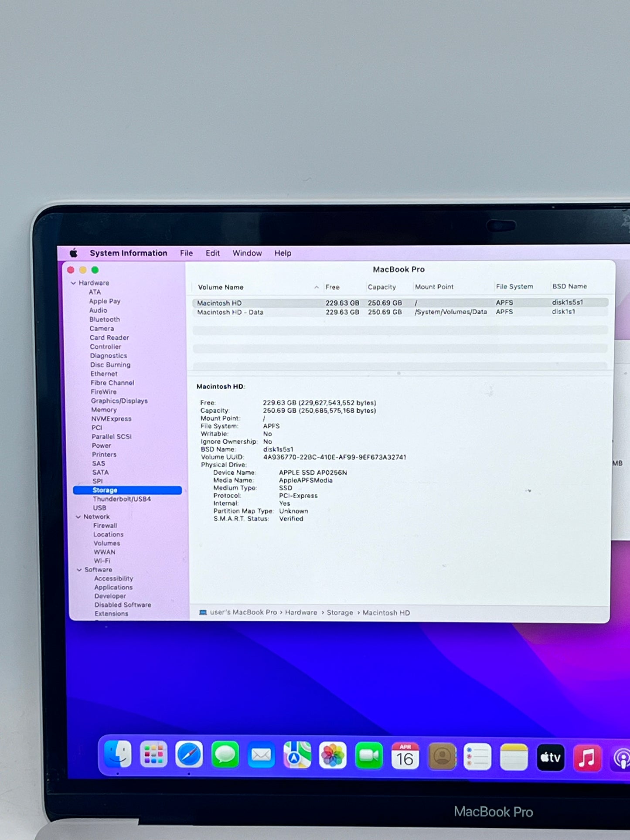The width and height of the screenshot is (630, 840).
Task: Launch Launchpad from the Dock
Action: click(x=153, y=755)
